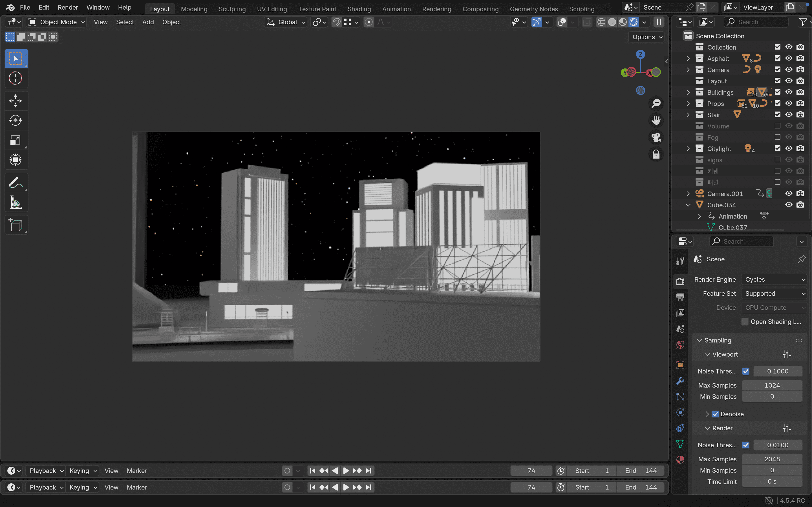Open the World properties tab
The image size is (812, 507).
(x=680, y=345)
